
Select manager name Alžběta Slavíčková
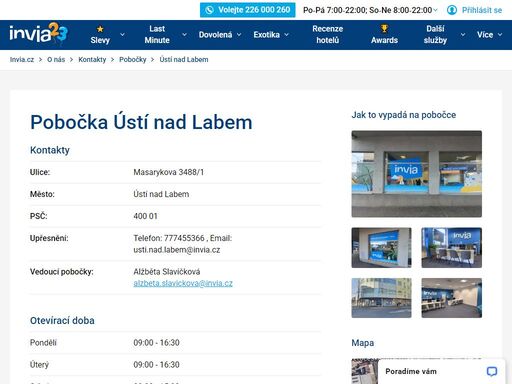click(x=167, y=272)
